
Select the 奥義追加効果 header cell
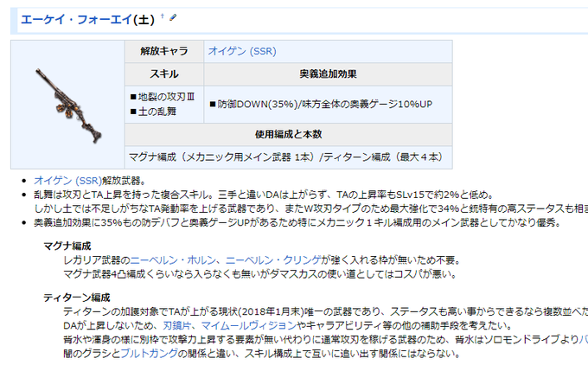pos(328,74)
